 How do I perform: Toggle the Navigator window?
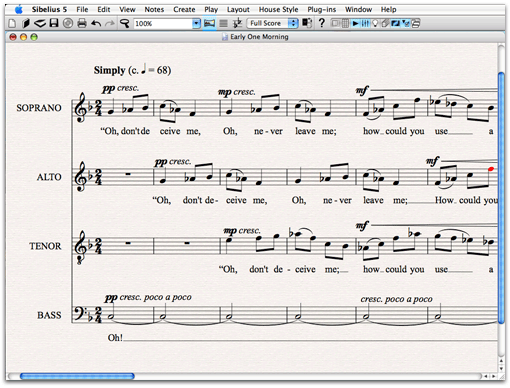coord(335,24)
